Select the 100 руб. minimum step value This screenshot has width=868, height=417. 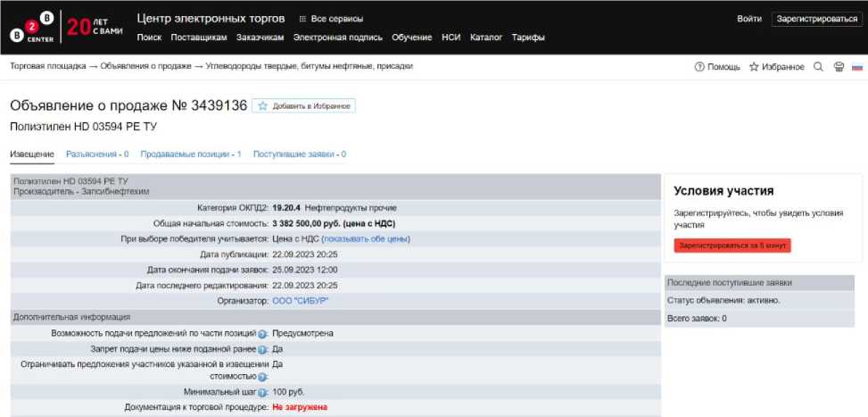(288, 392)
